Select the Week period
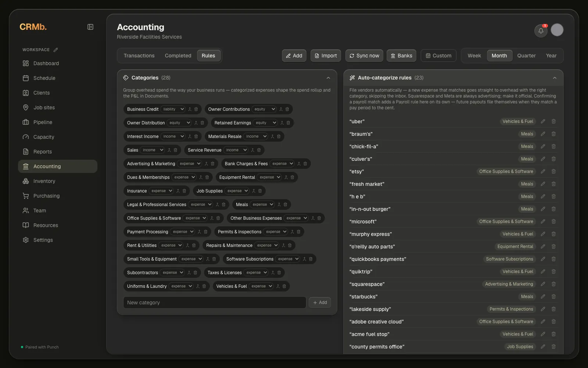 click(x=474, y=56)
